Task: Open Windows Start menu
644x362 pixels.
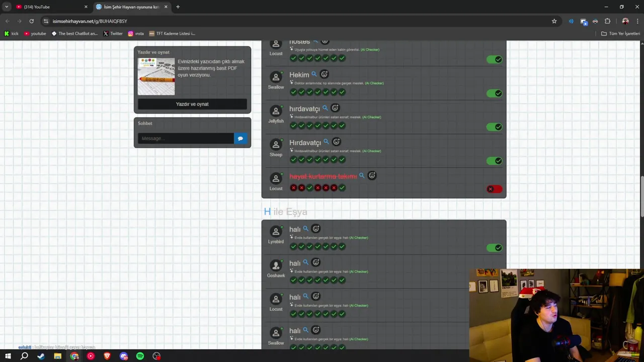Action: click(x=8, y=356)
